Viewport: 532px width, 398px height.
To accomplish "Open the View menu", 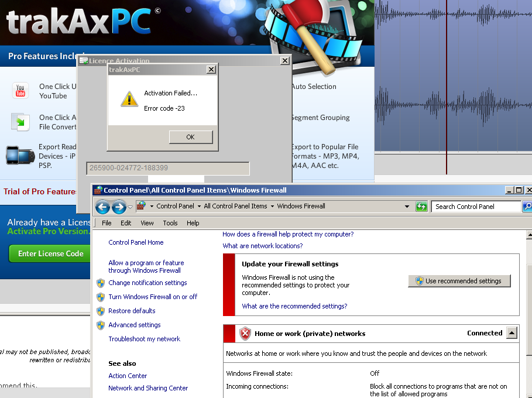I will pos(147,223).
